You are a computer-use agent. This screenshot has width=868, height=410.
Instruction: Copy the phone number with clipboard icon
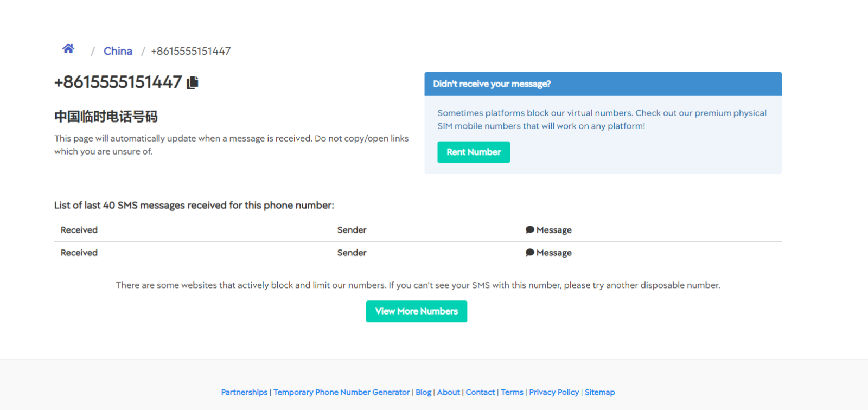coord(193,82)
